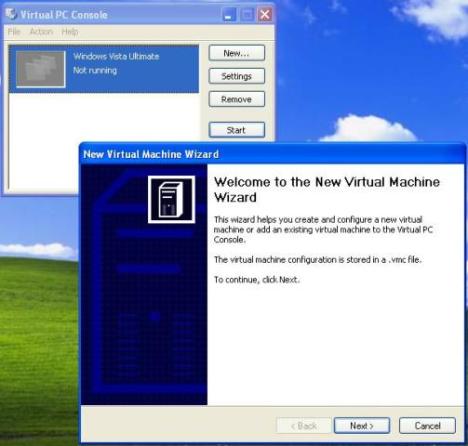The width and height of the screenshot is (468, 446).
Task: Select the Windows Vista Ultimate list entry
Action: 104,69
